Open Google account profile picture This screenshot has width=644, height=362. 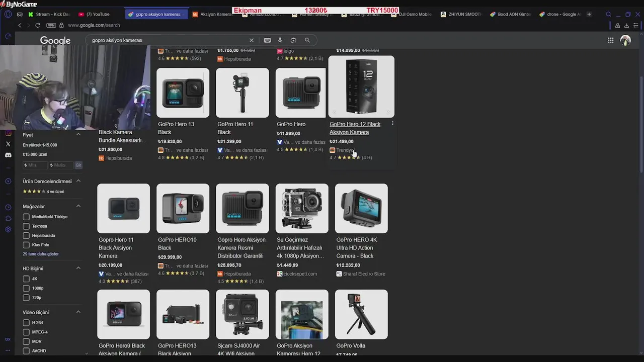click(625, 40)
